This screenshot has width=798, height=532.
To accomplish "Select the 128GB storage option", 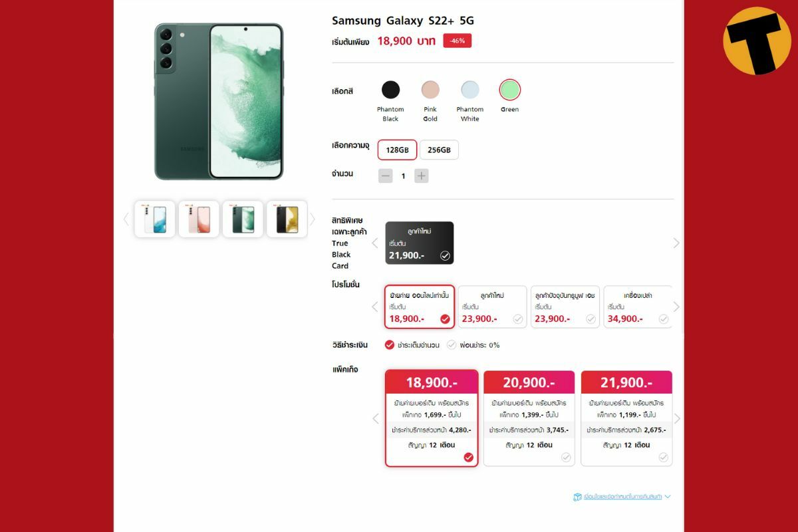I will 397,150.
